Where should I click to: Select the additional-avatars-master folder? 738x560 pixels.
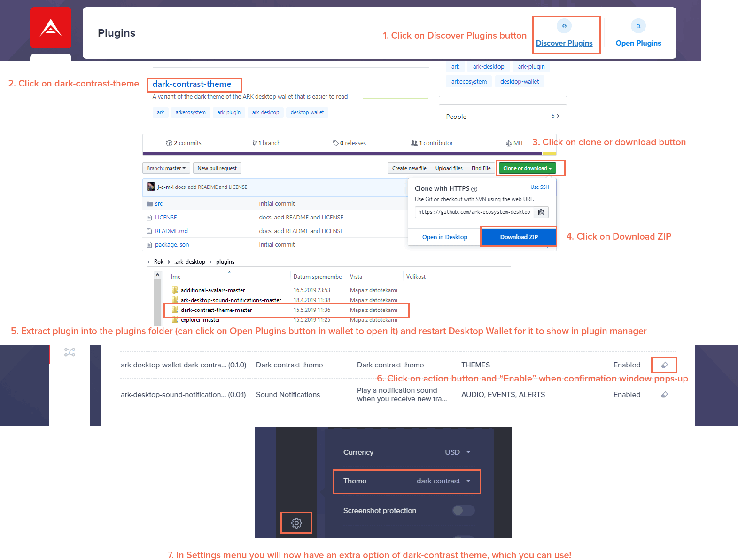[213, 290]
